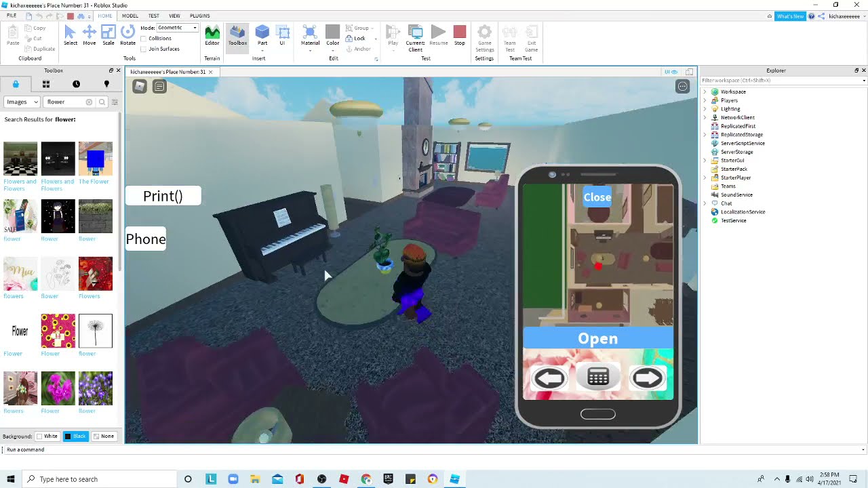This screenshot has height=488, width=868.
Task: Click the stop square in quick access bar
Action: tap(70, 16)
